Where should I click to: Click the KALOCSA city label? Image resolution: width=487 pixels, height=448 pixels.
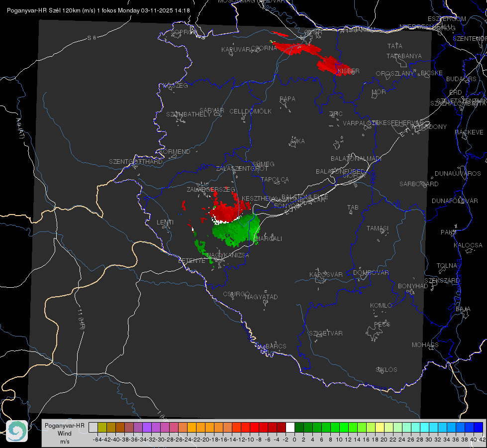(468, 245)
